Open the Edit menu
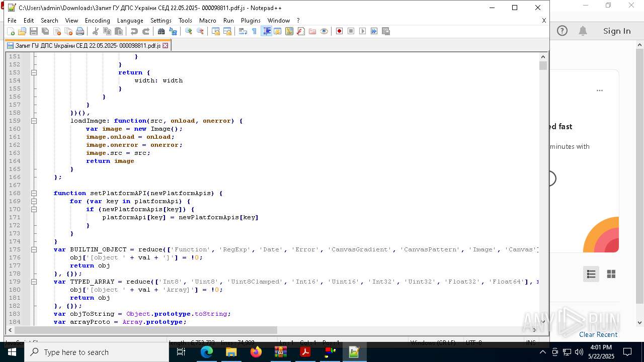 click(x=29, y=21)
